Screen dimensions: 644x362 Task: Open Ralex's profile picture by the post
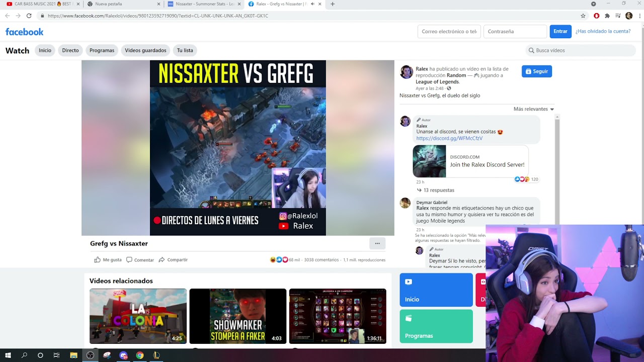point(407,72)
